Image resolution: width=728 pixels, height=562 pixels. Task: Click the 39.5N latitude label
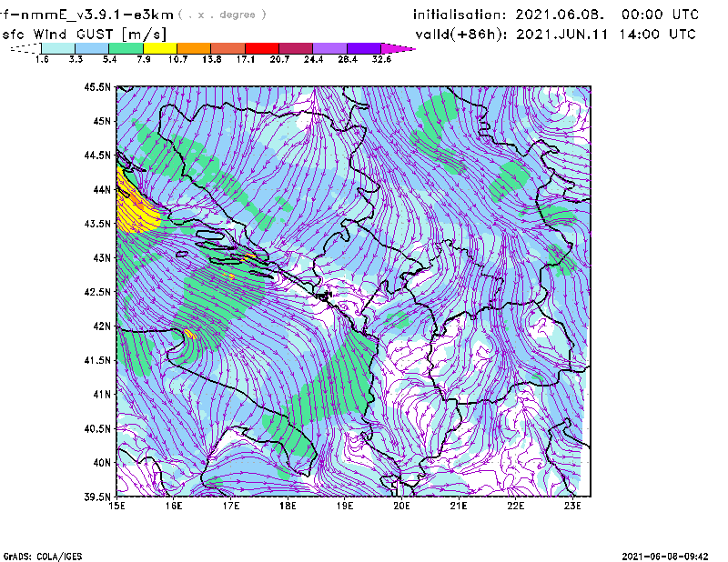97,497
